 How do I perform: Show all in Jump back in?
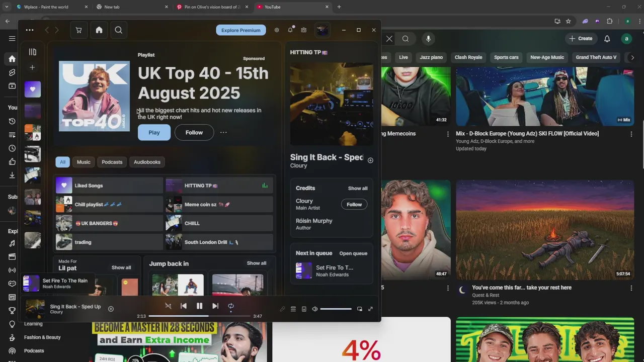click(257, 263)
